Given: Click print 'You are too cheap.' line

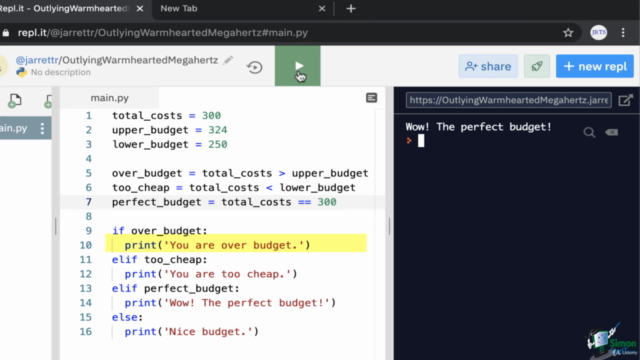Looking at the screenshot, I should pos(211,274).
